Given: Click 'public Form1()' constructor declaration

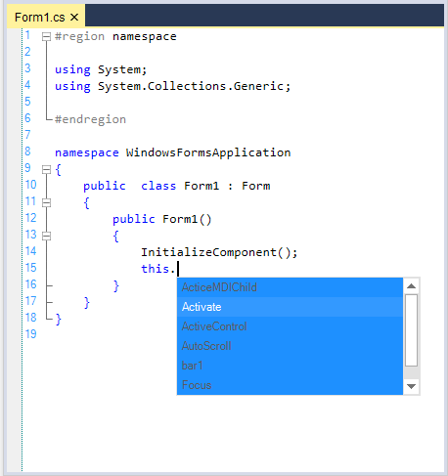Looking at the screenshot, I should coord(162,219).
